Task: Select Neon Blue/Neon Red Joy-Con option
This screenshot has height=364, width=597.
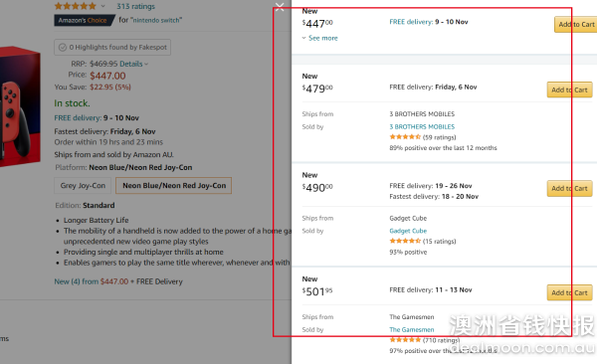Action: (x=173, y=185)
